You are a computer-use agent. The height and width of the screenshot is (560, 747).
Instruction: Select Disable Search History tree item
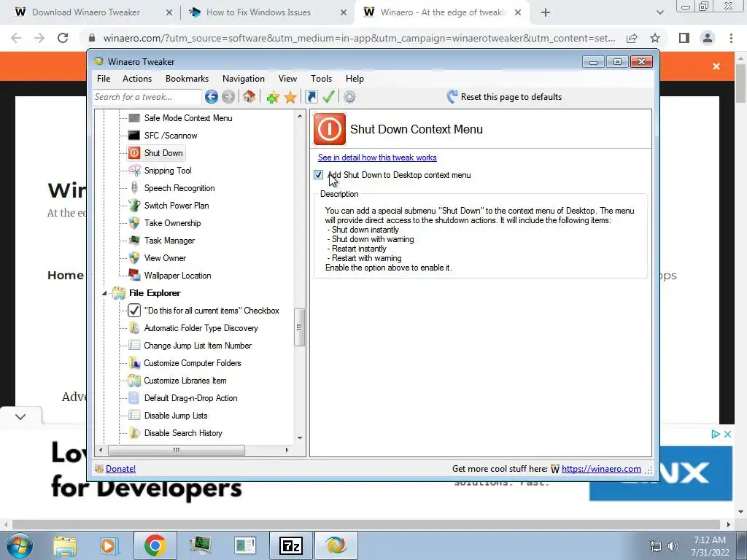coord(183,433)
